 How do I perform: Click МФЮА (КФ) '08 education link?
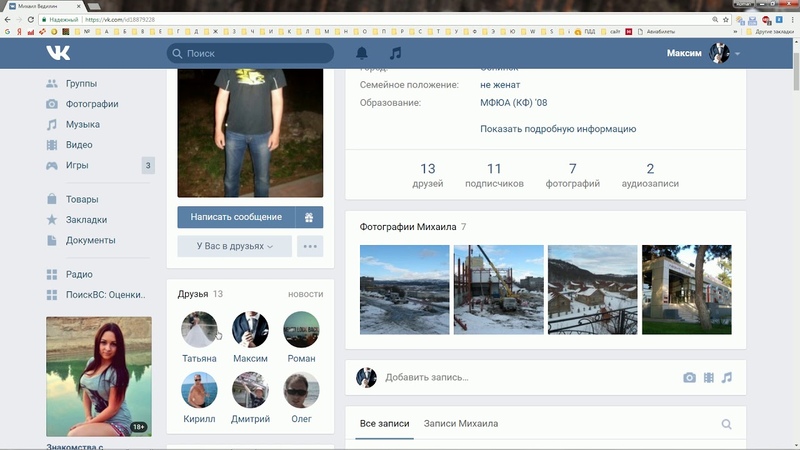[x=513, y=103]
